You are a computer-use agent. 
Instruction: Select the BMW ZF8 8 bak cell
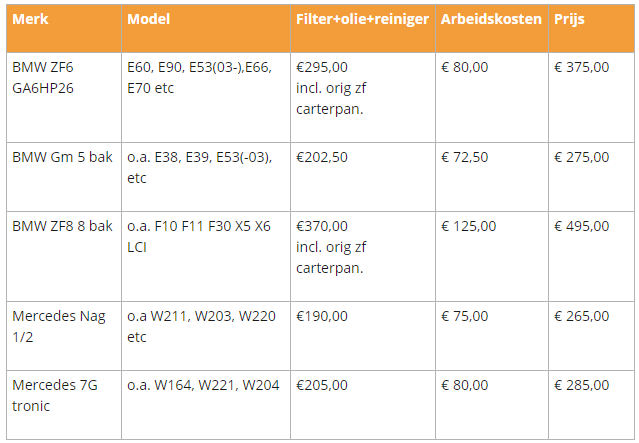coord(62,227)
